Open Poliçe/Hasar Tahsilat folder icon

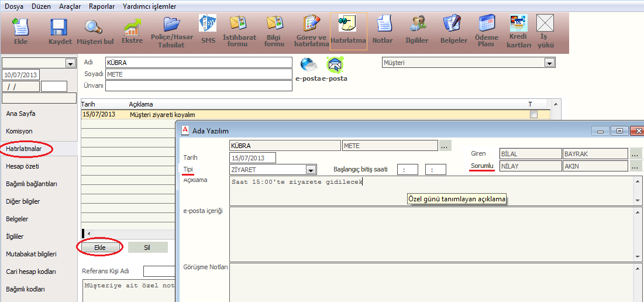pos(171,25)
